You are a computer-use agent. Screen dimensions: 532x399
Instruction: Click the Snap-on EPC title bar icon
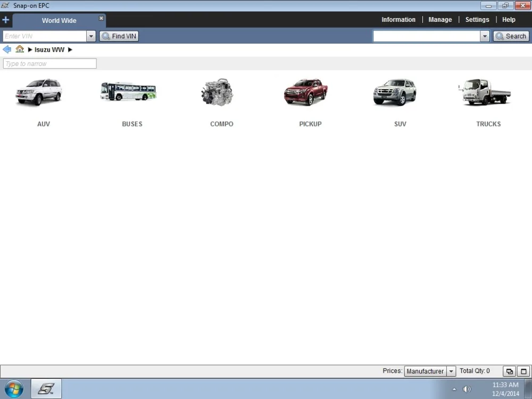(5, 5)
